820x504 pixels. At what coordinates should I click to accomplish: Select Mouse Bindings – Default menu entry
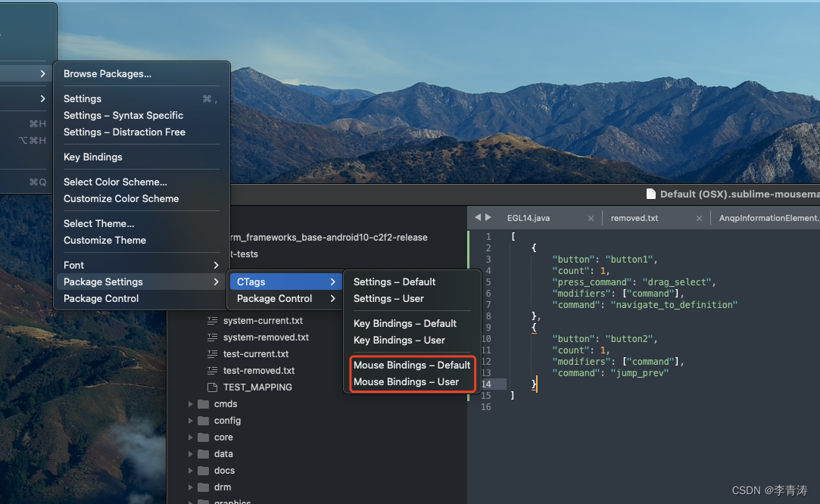coord(412,365)
